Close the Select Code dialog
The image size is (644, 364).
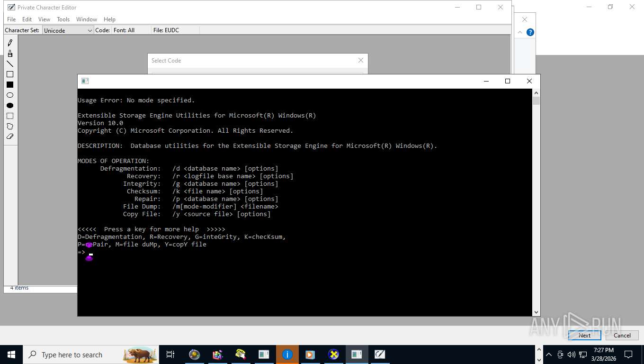point(361,60)
